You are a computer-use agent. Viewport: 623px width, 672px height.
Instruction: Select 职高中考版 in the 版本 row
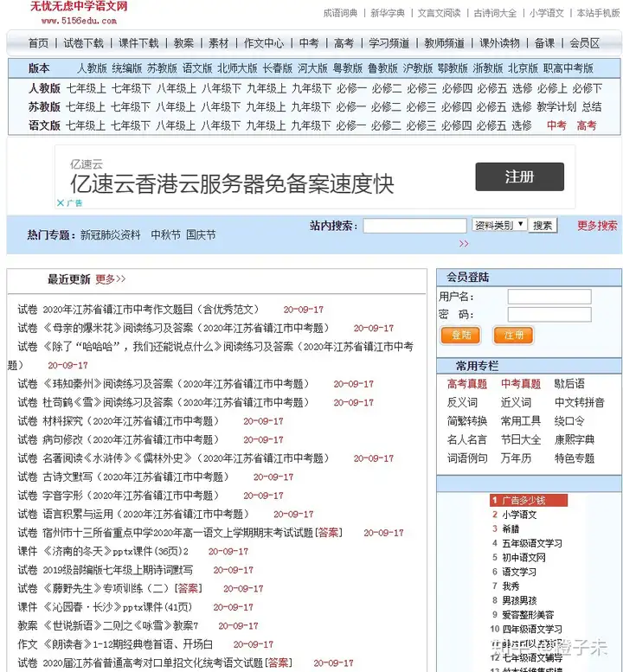click(568, 68)
